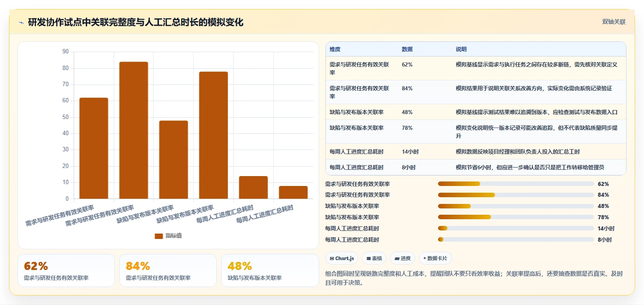644x305 pixels.
Task: Click the description starting 模拟基线提示测试结果
Action: tap(536, 112)
